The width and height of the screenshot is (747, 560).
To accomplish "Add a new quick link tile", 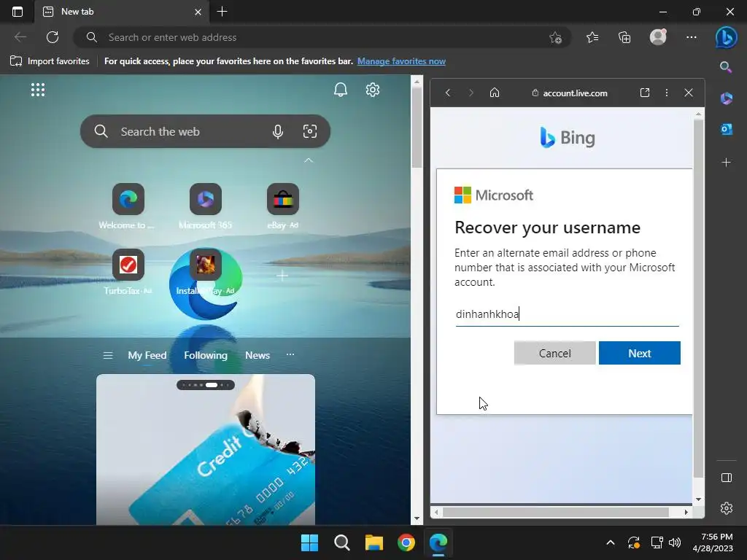I will click(x=282, y=275).
